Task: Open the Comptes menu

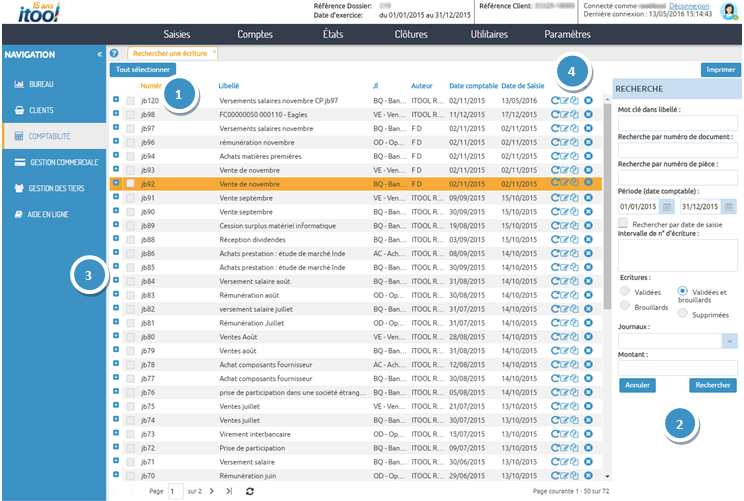Action: tap(255, 34)
